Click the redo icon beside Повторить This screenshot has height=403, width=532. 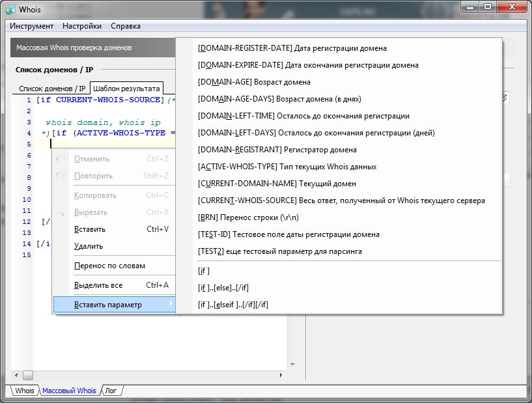pyautogui.click(x=61, y=176)
